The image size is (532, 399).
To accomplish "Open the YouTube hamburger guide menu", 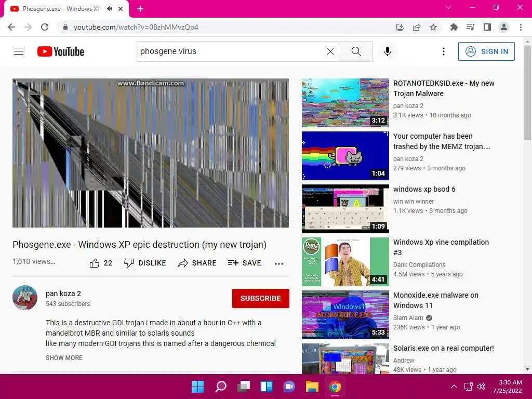I will [19, 51].
